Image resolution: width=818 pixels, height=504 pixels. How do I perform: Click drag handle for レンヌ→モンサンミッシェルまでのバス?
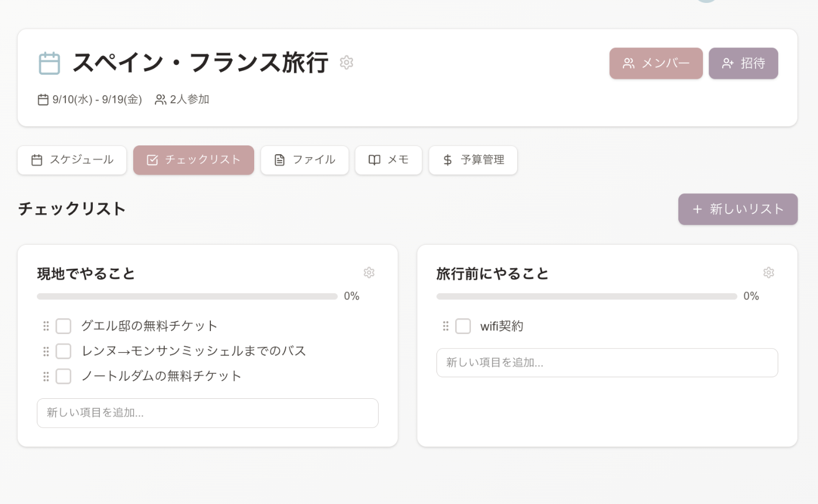pyautogui.click(x=46, y=351)
